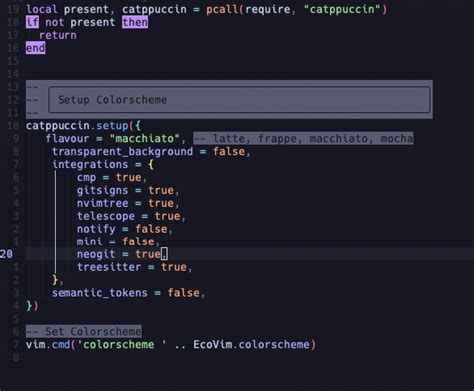
Task: Click the 'Setup Colorscheme' comment box
Action: [x=239, y=100]
